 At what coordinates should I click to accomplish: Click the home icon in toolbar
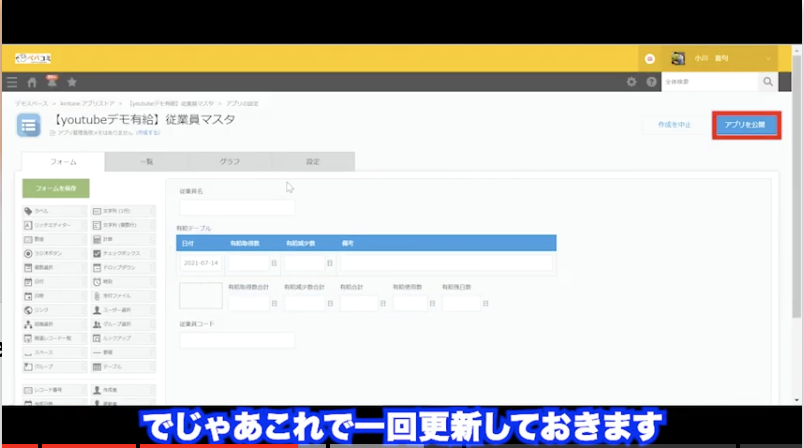pos(32,82)
